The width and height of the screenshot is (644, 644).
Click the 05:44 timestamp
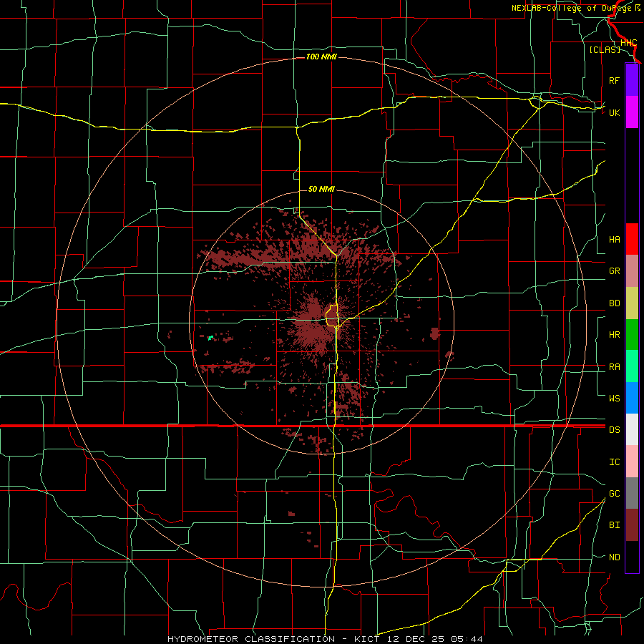tap(467, 639)
